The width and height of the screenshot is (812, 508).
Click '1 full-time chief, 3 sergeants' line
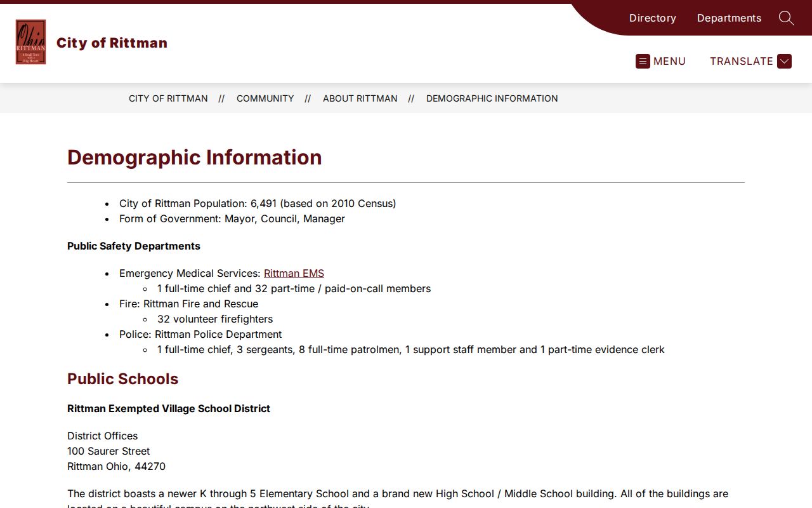click(x=411, y=349)
